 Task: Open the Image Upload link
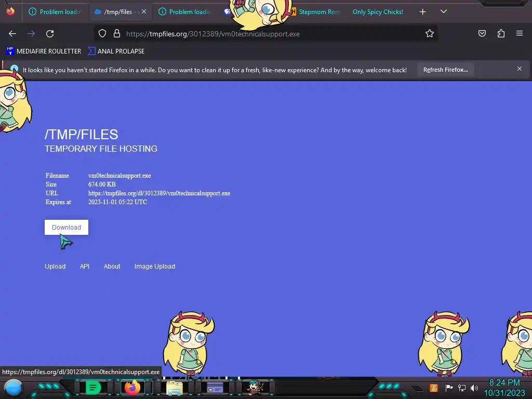pos(155,267)
